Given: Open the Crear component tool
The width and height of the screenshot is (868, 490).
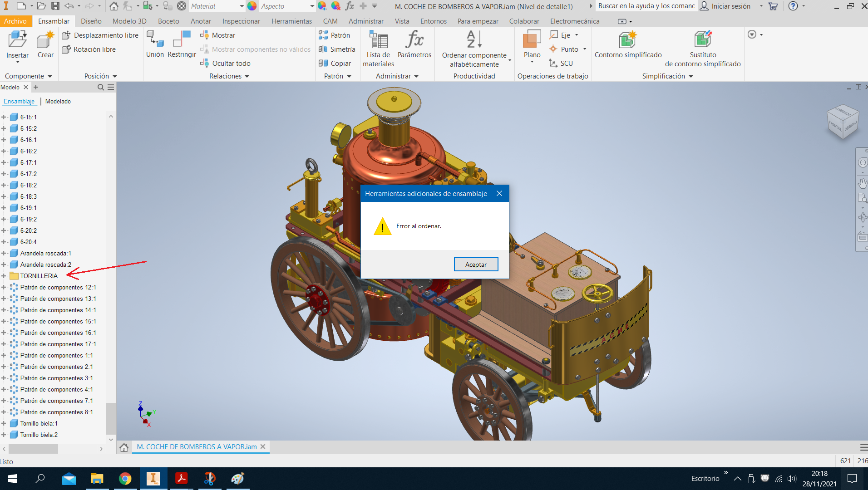Looking at the screenshot, I should (45, 45).
